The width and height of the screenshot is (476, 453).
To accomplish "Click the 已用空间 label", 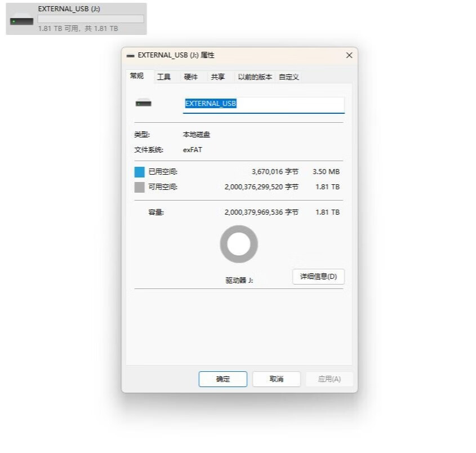I will point(163,171).
